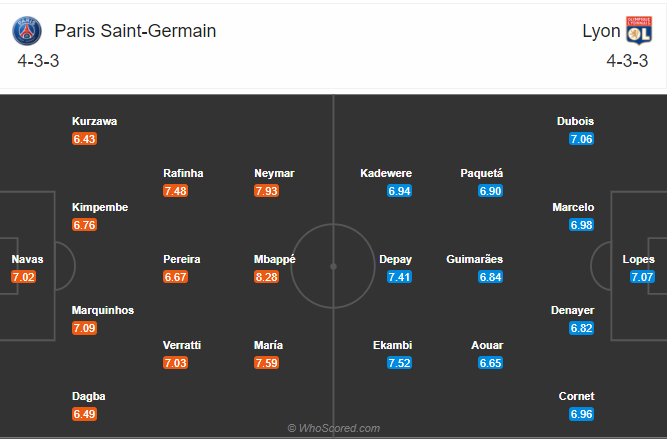Select Mbappé's 8.28 rating badge
This screenshot has height=439, width=668.
(266, 276)
